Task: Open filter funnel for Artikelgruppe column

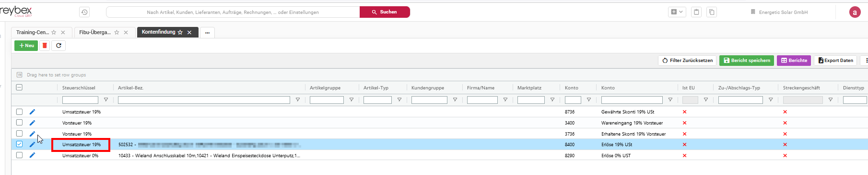Action: tap(352, 100)
